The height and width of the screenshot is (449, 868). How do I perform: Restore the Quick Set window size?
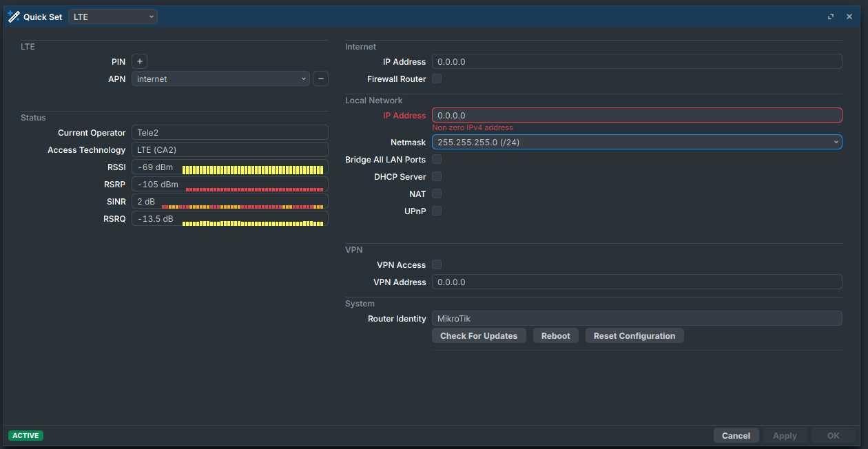(x=831, y=17)
